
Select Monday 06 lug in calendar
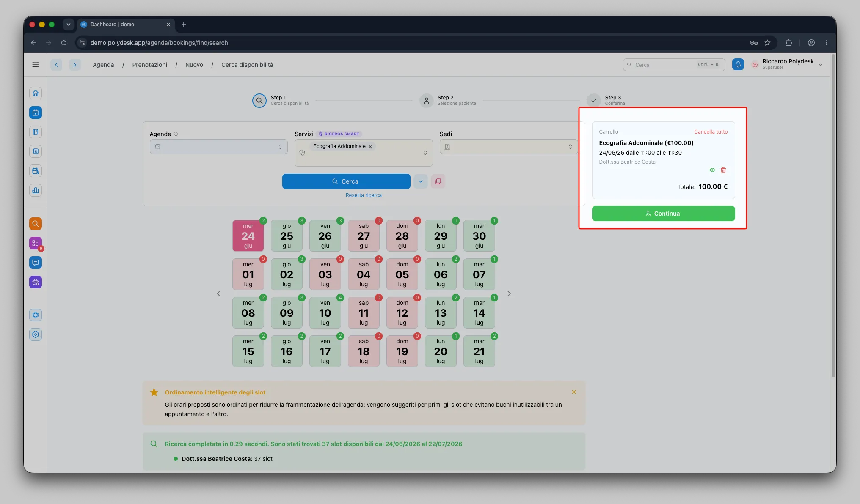point(441,274)
